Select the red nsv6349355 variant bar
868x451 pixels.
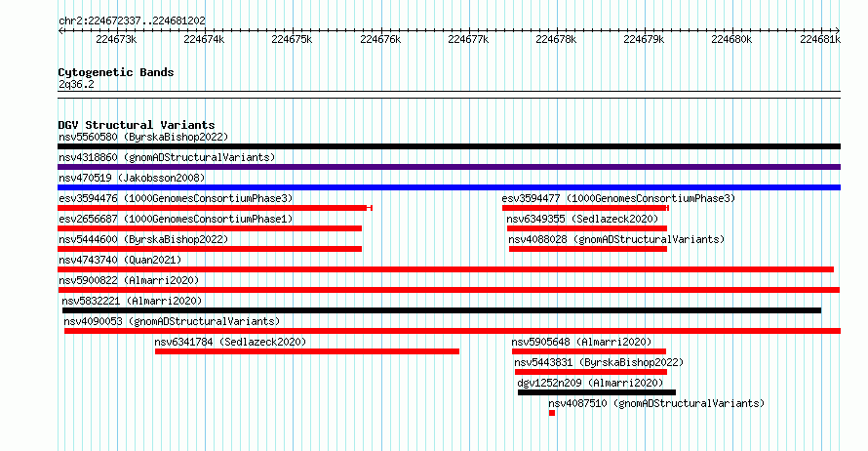(x=587, y=228)
